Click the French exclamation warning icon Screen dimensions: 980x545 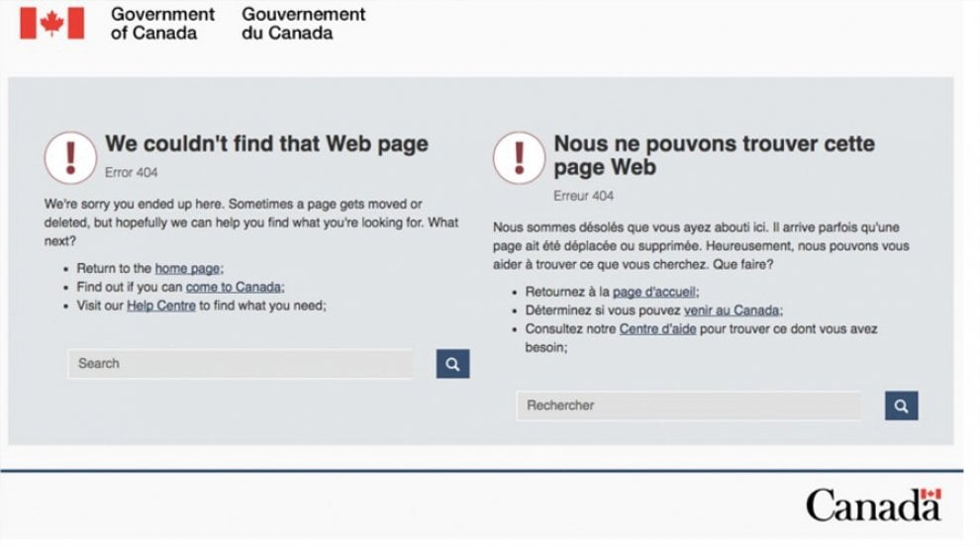520,157
